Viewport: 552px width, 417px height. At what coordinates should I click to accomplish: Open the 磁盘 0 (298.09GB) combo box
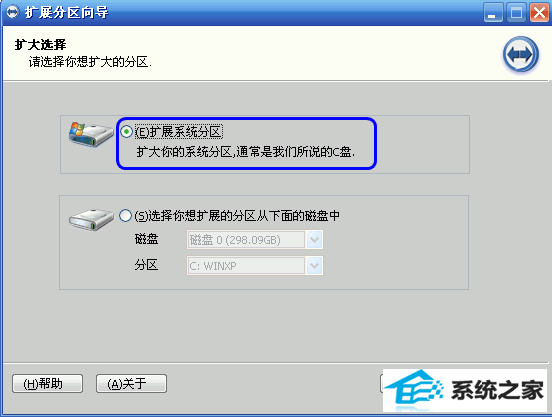pyautogui.click(x=255, y=240)
